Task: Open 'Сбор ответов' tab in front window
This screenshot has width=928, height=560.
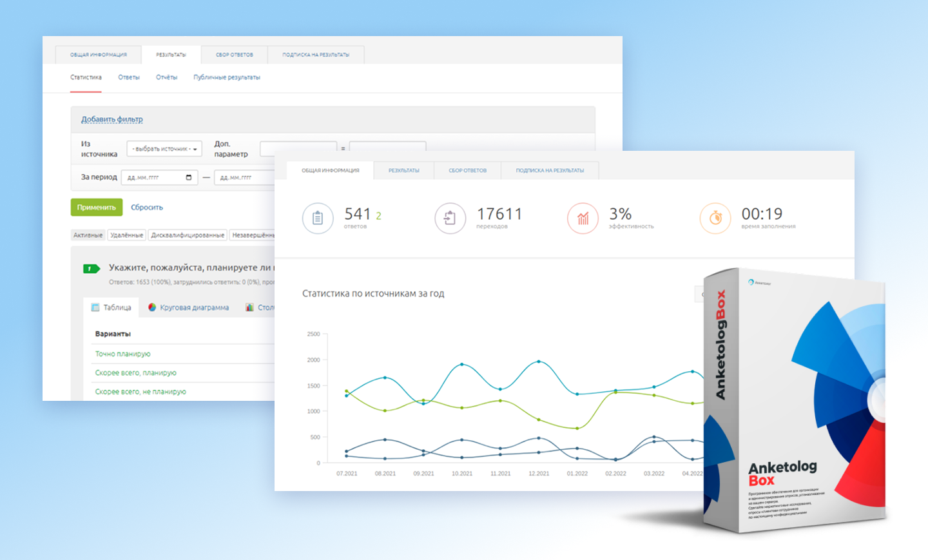Action: (x=467, y=170)
